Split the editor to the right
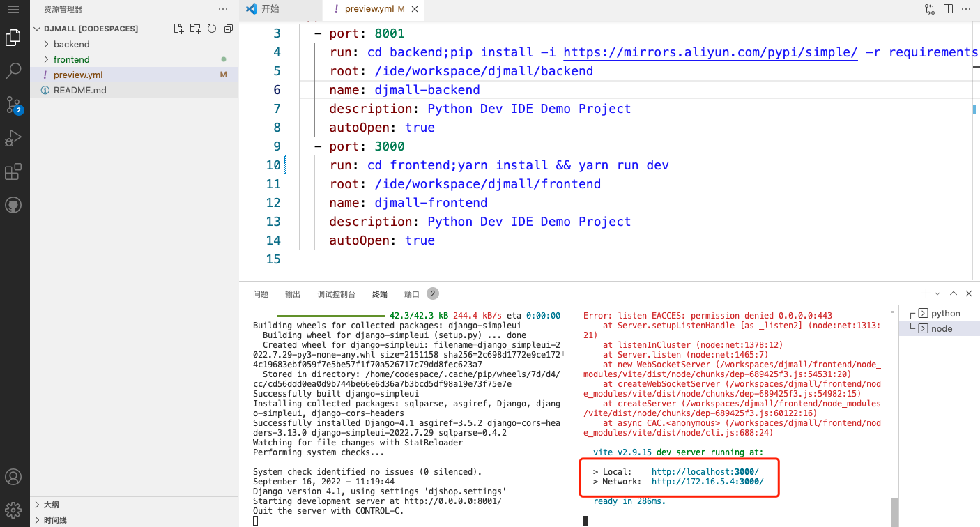The height and width of the screenshot is (527, 980). pos(948,9)
